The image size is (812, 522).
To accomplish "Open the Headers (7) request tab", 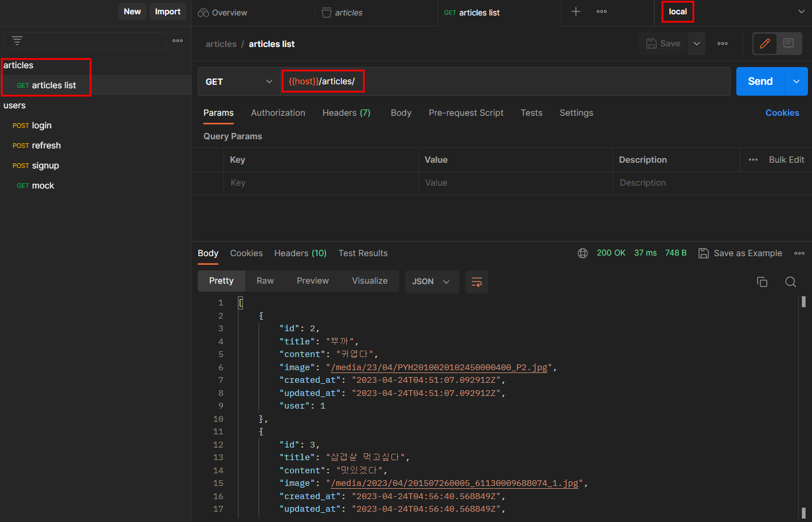I will [x=346, y=113].
